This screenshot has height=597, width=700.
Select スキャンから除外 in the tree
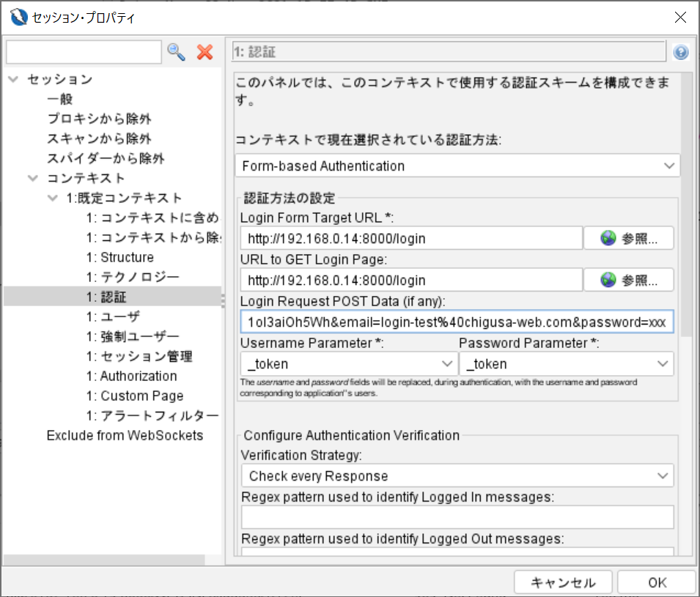[x=99, y=138]
